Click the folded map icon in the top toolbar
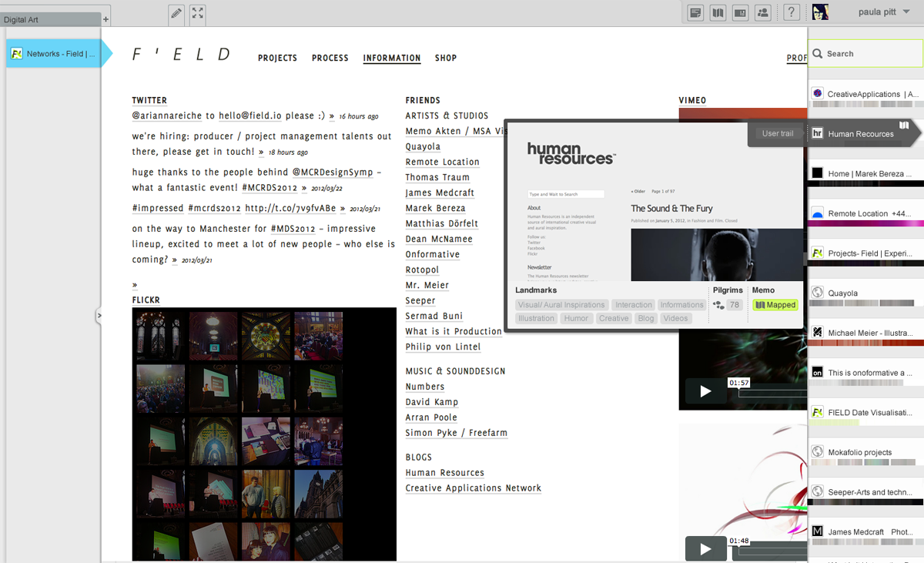The image size is (924, 563). coord(718,12)
